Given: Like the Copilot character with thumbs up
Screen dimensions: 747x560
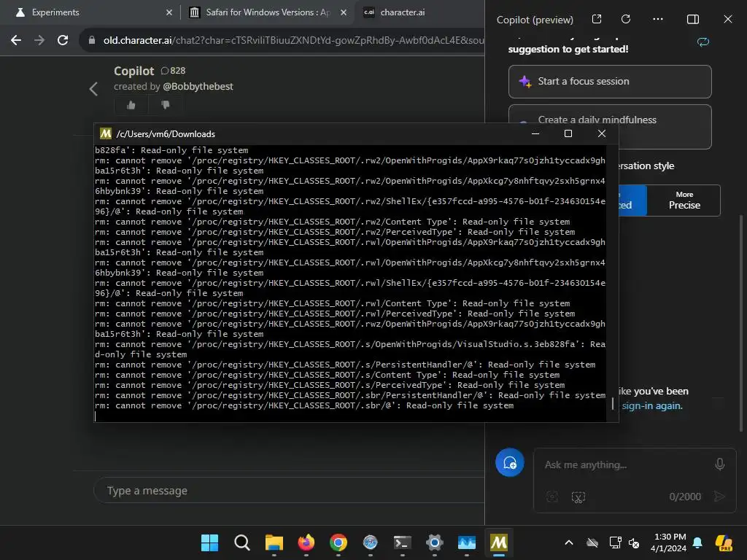Looking at the screenshot, I should pos(131,105).
